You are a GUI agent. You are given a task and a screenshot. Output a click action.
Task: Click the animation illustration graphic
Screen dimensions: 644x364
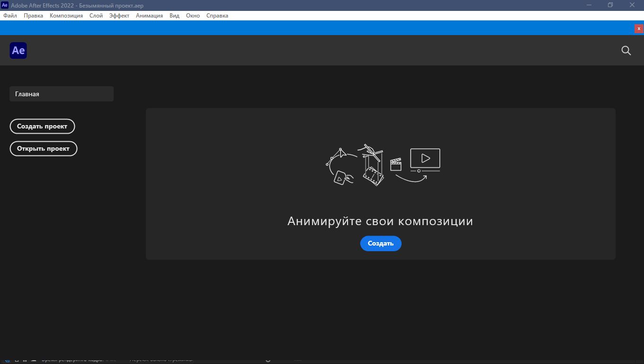pyautogui.click(x=383, y=164)
